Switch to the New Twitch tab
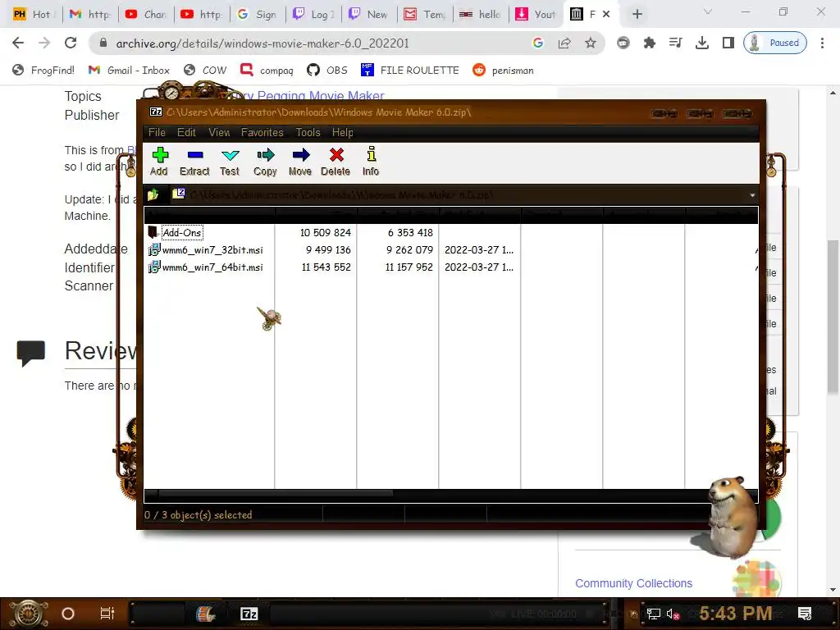Screen dimensions: 840x630 point(368,15)
